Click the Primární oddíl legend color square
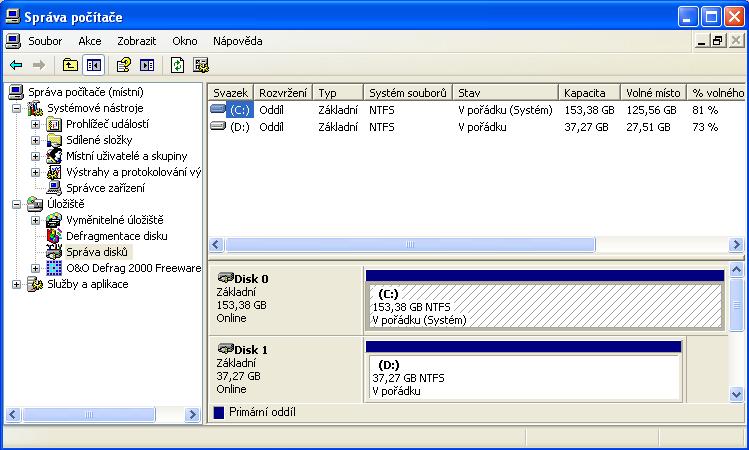 (x=219, y=412)
